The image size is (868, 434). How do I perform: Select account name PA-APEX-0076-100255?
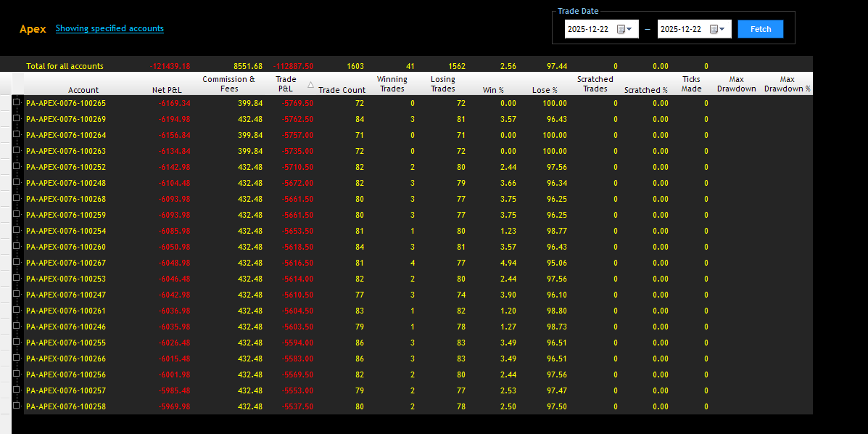click(66, 343)
